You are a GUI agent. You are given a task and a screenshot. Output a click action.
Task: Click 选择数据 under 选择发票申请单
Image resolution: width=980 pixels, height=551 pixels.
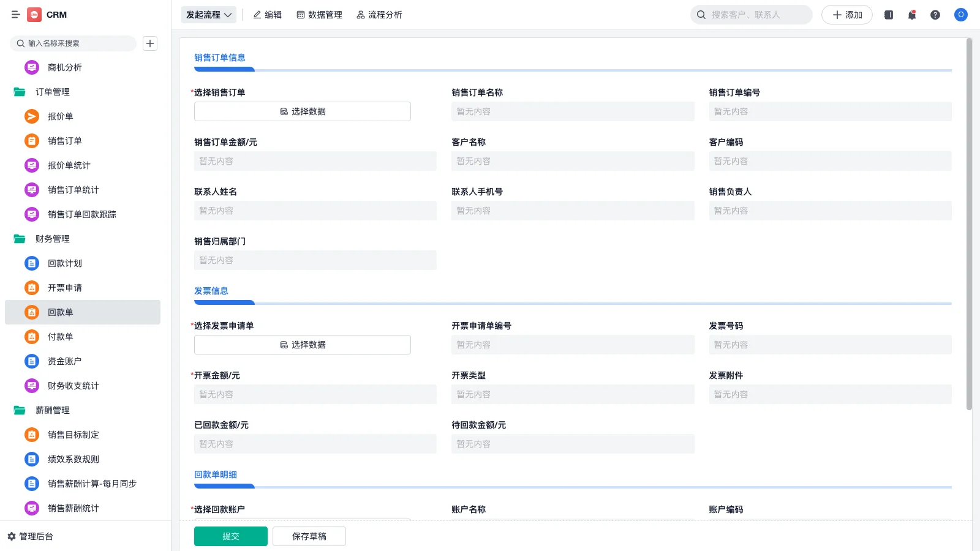(302, 344)
